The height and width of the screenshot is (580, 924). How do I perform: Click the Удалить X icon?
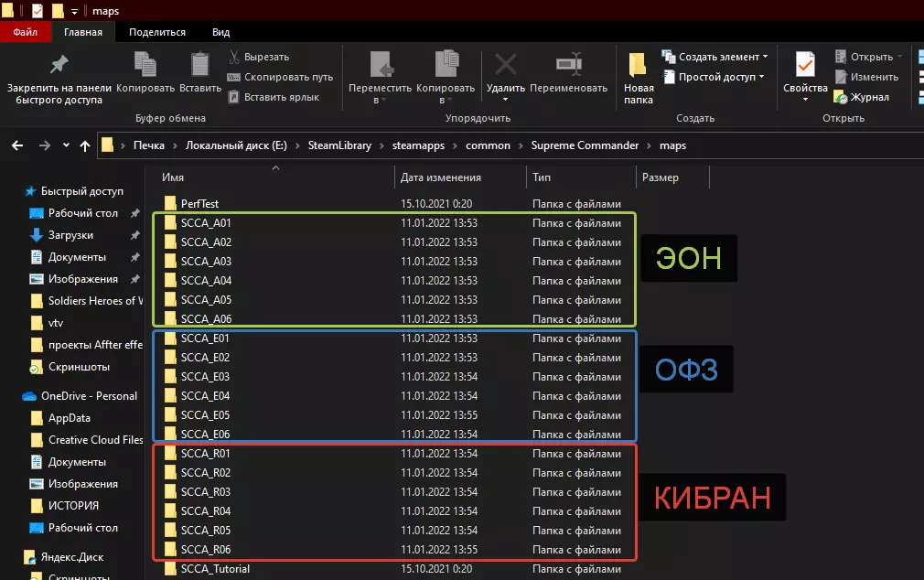[x=506, y=64]
